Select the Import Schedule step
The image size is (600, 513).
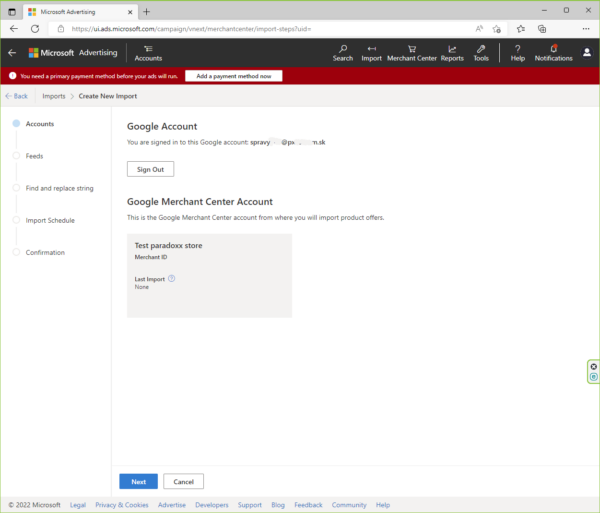(49, 220)
